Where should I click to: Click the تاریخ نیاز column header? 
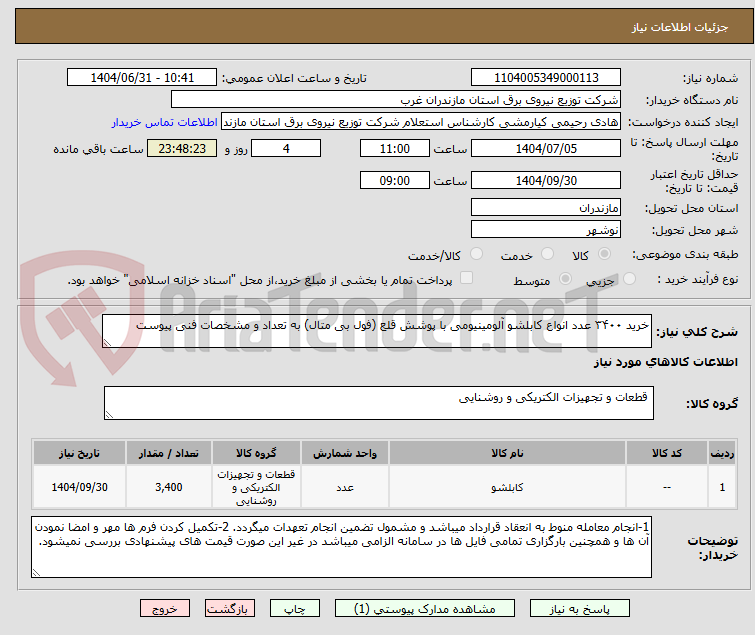[79, 453]
